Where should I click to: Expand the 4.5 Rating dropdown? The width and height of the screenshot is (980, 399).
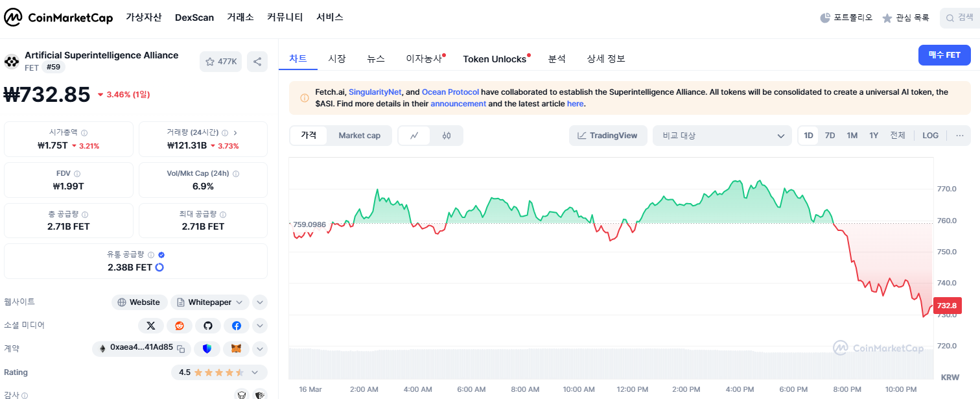(x=219, y=372)
